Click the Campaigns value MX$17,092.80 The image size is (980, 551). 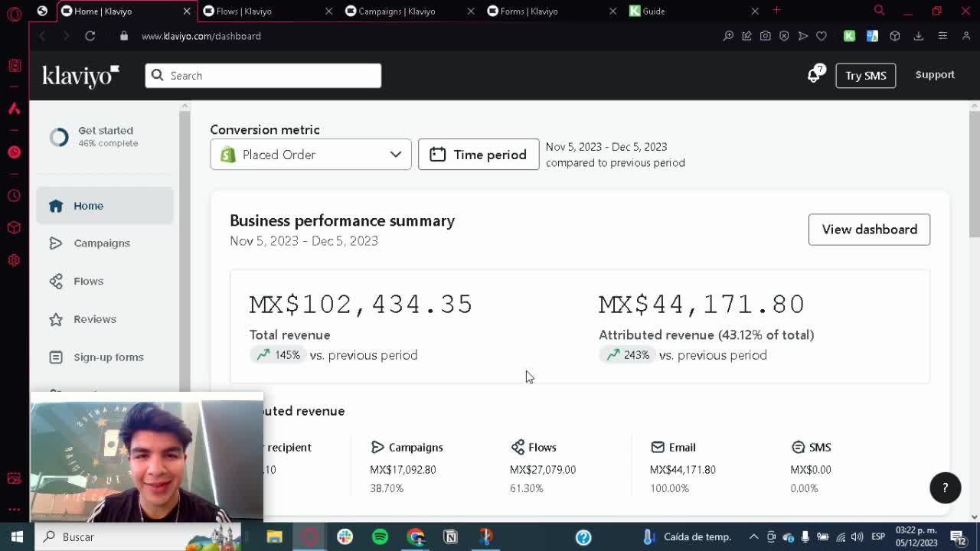point(403,470)
